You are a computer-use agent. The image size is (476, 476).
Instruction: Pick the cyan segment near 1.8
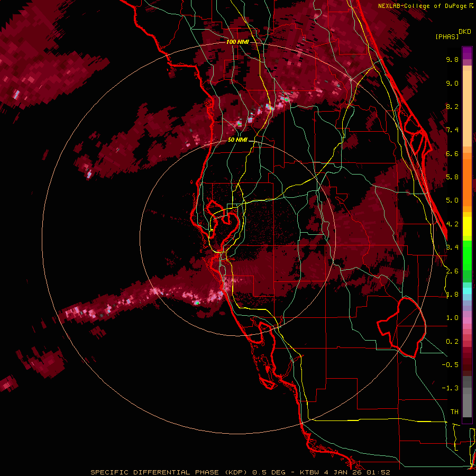pos(467,291)
